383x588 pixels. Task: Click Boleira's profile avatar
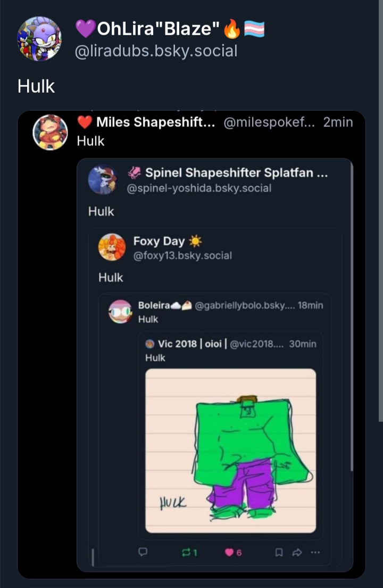pos(120,312)
